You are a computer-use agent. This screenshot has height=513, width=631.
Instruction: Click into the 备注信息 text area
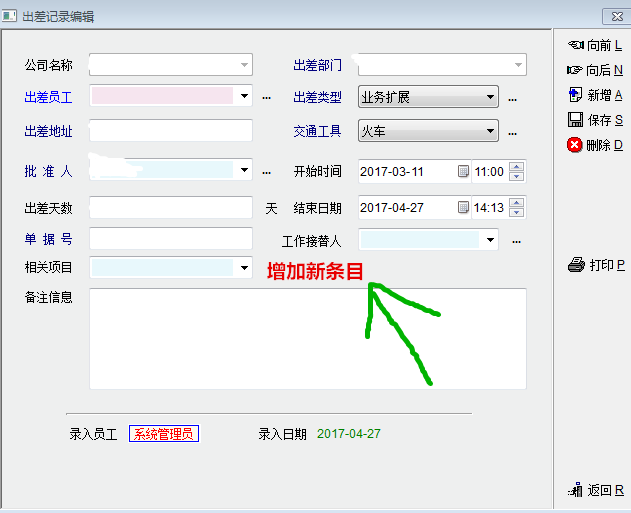(x=307, y=338)
